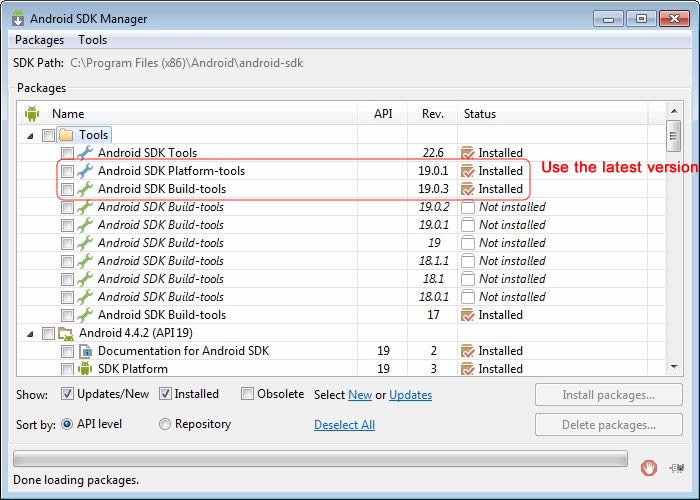Select the Documentation for Android SDK row
The height and width of the screenshot is (500, 700).
click(341, 351)
